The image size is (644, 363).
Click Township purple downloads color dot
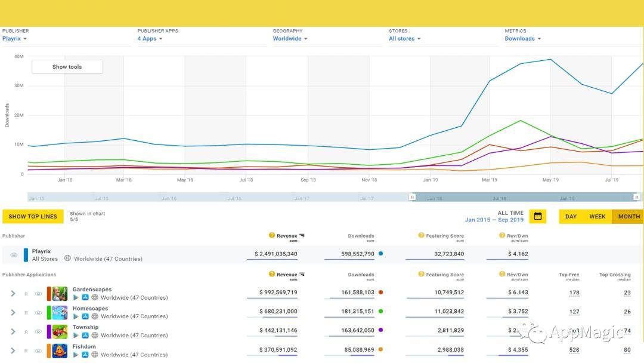[380, 330]
